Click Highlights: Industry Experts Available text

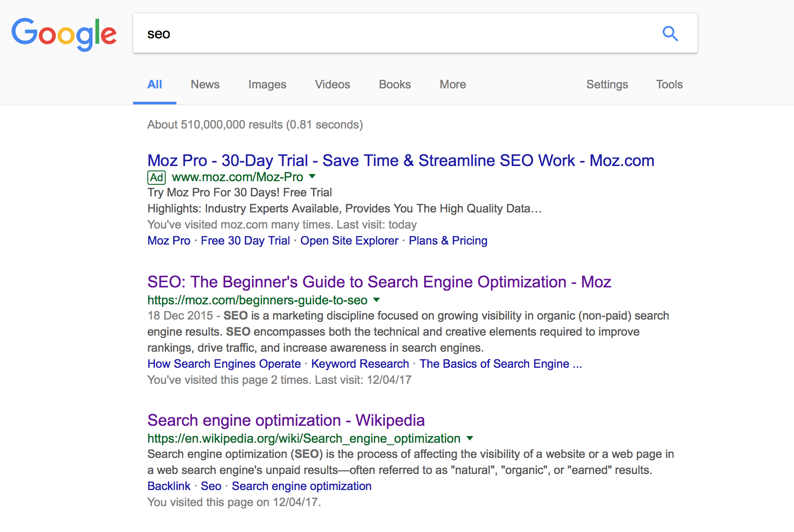click(344, 208)
